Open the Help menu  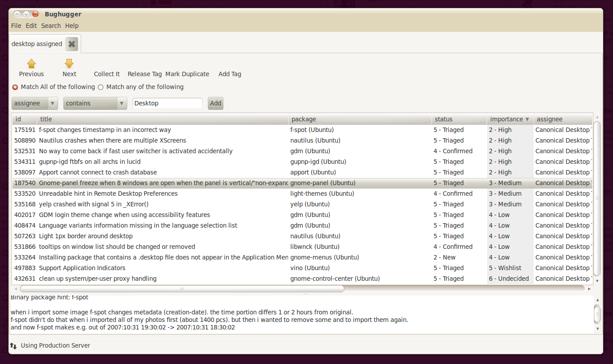click(72, 26)
